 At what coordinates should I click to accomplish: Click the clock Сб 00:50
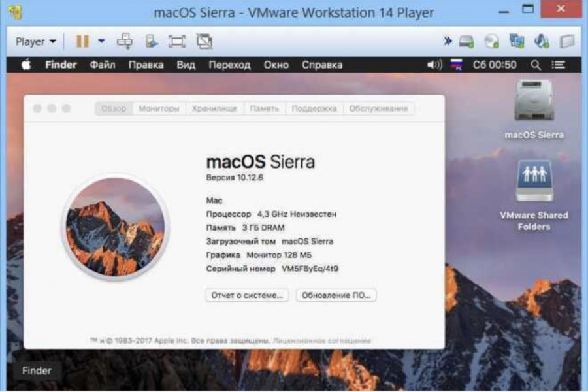[x=495, y=65]
